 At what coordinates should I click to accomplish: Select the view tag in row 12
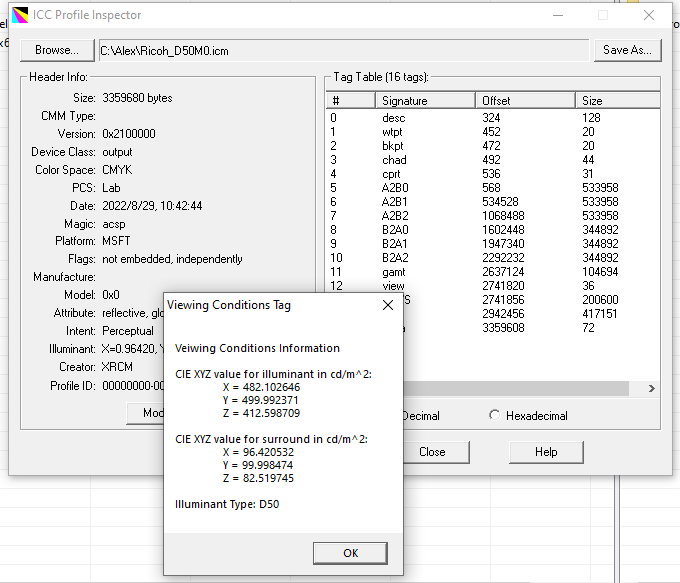(393, 286)
